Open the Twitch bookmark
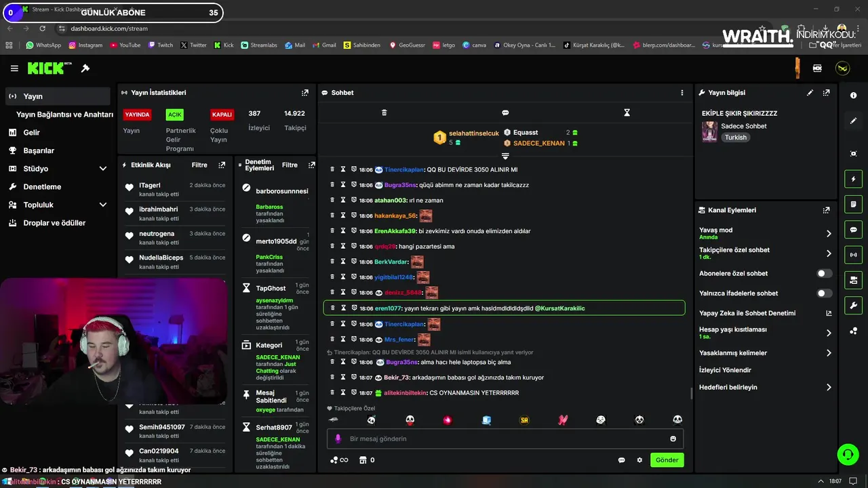 coord(160,45)
